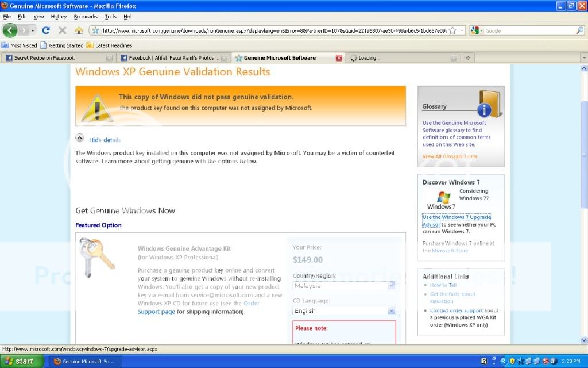This screenshot has height=368, width=588.
Task: Open the How to Tell link
Action: tap(443, 285)
